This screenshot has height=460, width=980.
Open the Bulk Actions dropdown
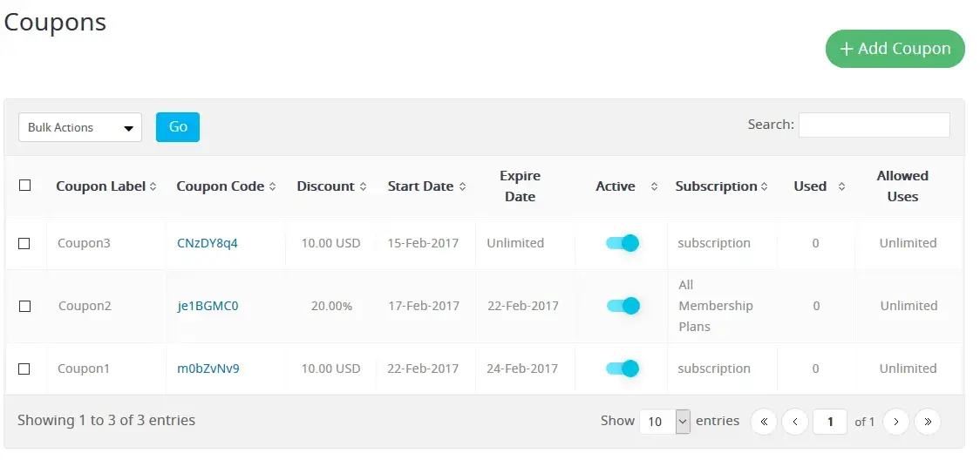80,127
